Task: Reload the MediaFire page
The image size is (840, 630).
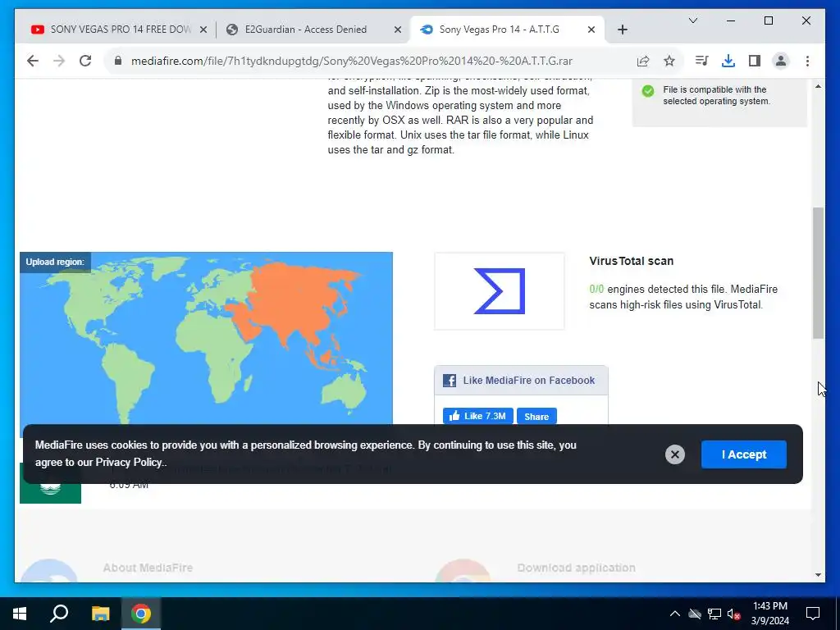Action: point(85,61)
